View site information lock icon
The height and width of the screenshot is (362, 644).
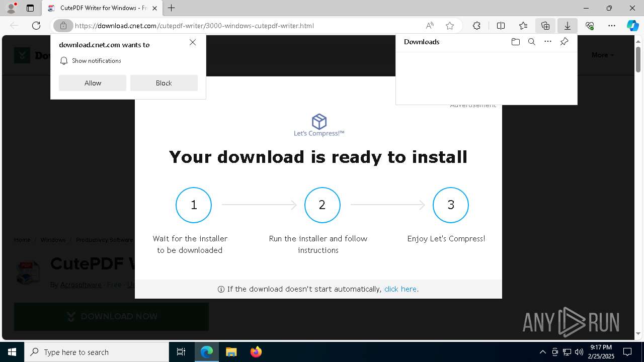click(x=63, y=26)
